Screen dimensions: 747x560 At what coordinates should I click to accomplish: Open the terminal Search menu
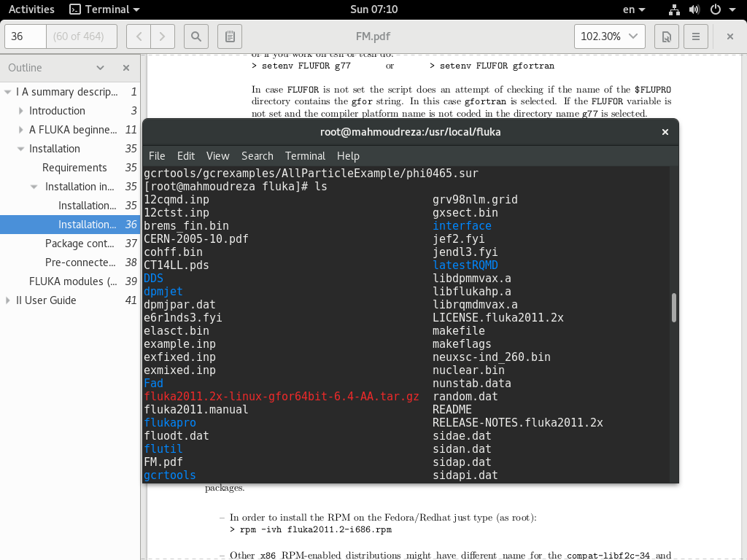tap(258, 156)
